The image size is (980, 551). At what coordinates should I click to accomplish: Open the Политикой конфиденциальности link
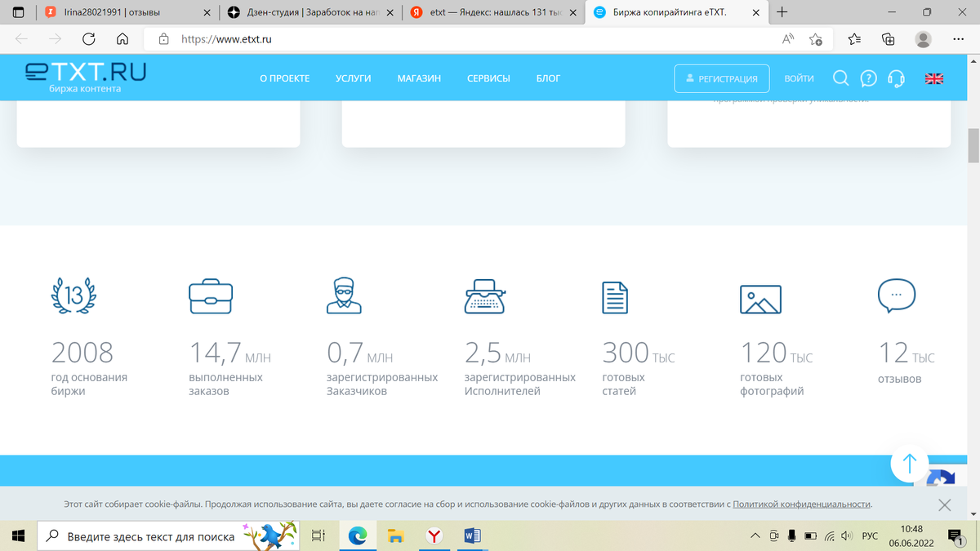(802, 504)
